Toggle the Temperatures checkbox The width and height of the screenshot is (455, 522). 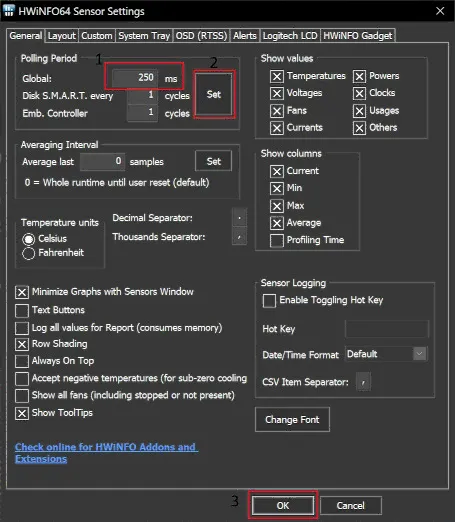point(277,76)
